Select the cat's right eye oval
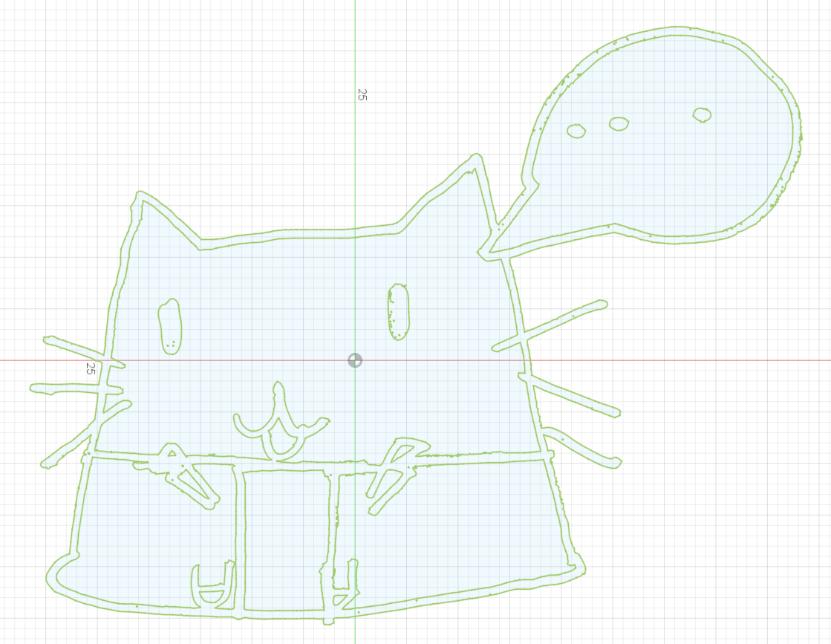Image resolution: width=831 pixels, height=644 pixels. 398,311
